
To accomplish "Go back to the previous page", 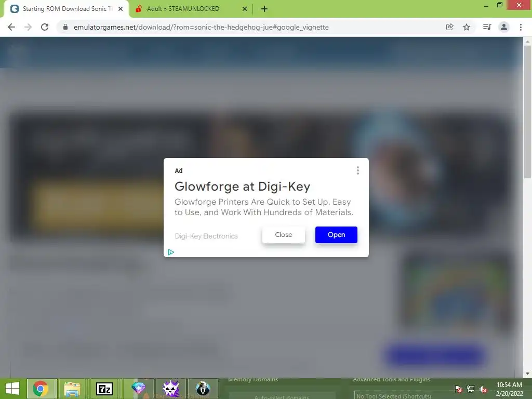I will click(11, 27).
